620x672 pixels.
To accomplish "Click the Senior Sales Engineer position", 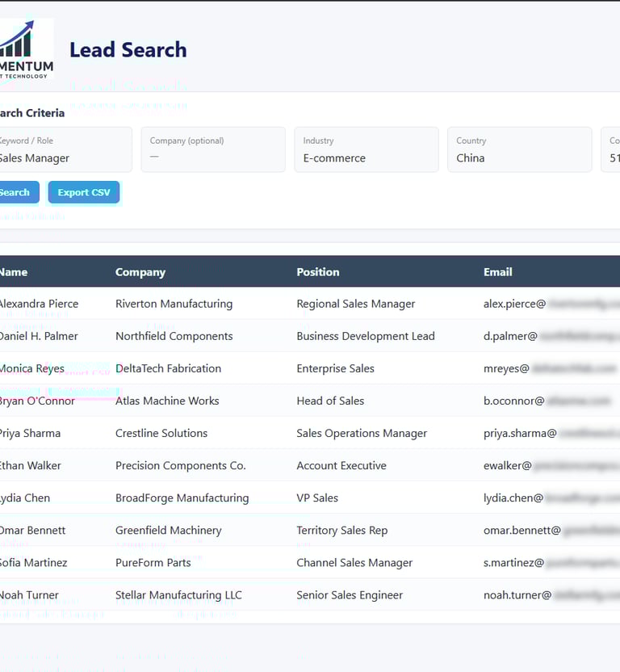I will 350,594.
